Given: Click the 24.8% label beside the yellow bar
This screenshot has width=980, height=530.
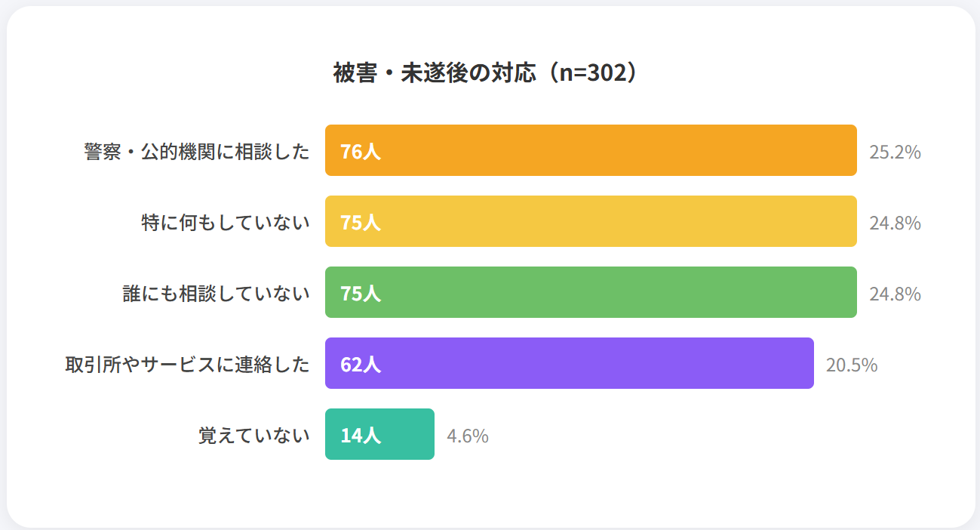Looking at the screenshot, I should [x=895, y=223].
